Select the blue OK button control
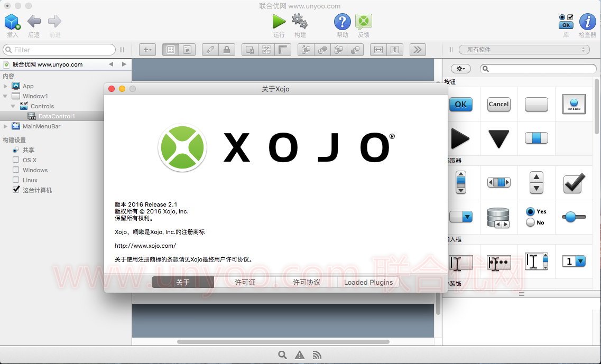Image resolution: width=601 pixels, height=364 pixels. click(x=461, y=104)
